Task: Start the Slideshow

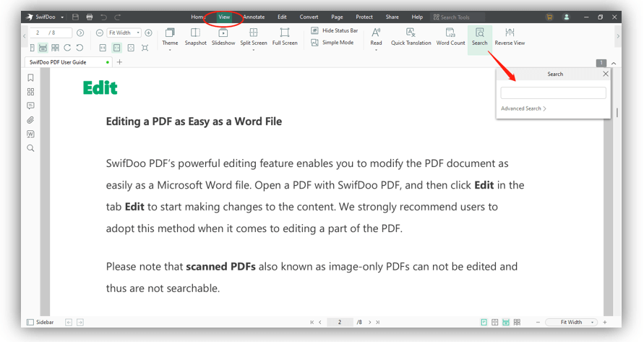Action: 223,37
